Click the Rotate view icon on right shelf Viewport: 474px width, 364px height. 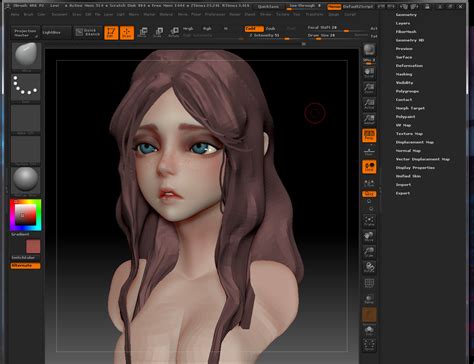click(369, 267)
